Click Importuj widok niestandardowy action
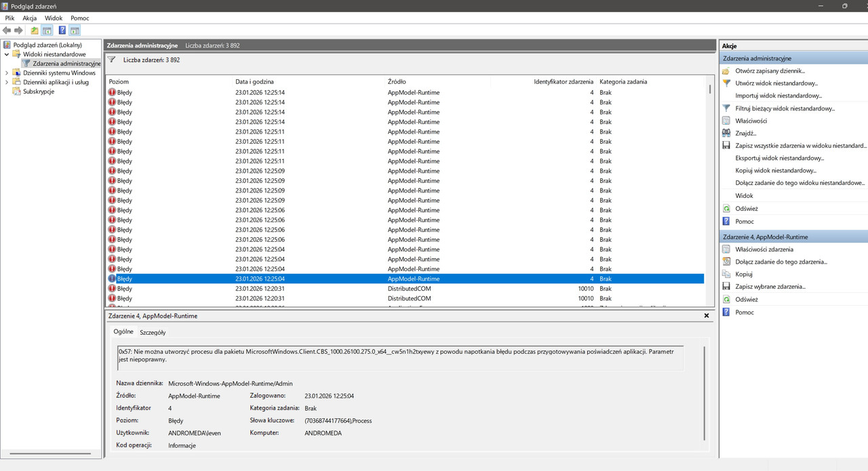Image resolution: width=868 pixels, height=471 pixels. point(778,96)
